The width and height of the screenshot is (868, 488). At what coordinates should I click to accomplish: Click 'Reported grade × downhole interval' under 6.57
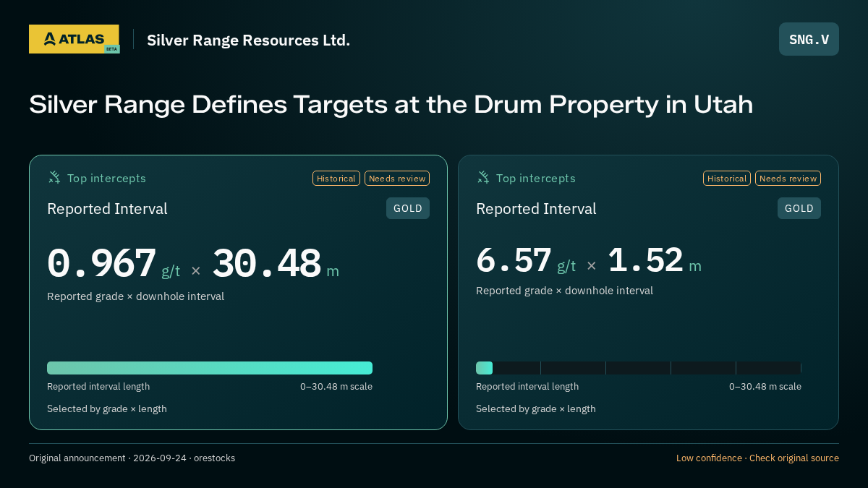[x=564, y=291]
